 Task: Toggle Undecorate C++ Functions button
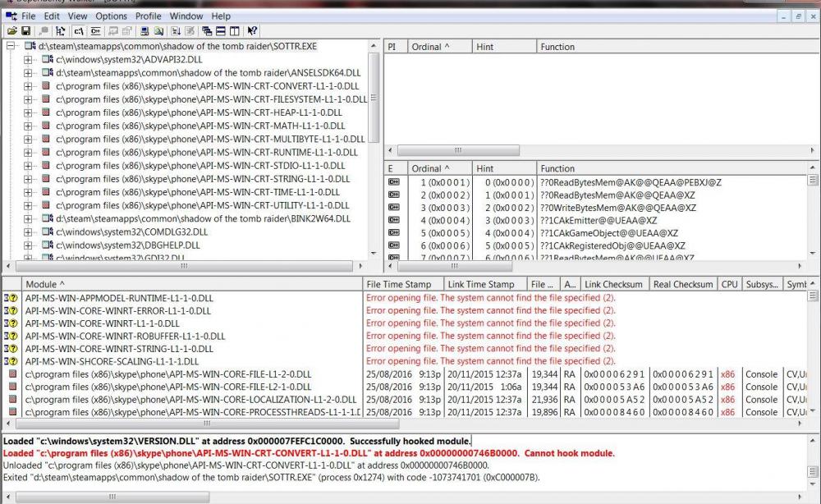(95, 31)
